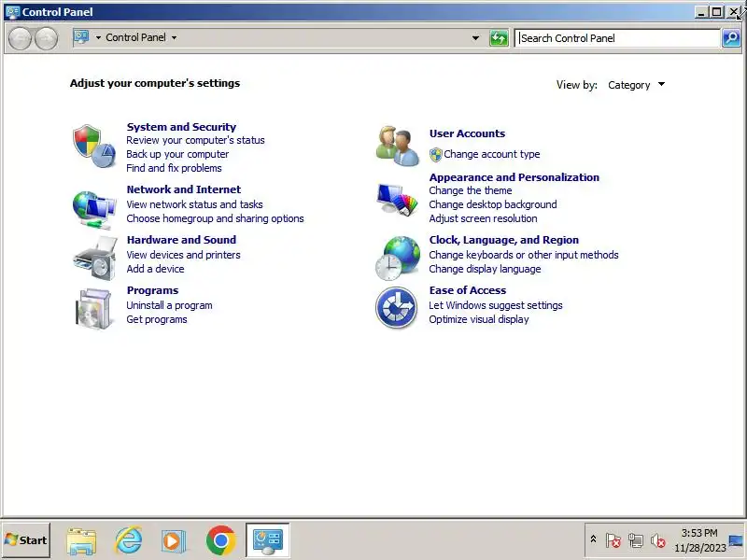Click Uninstall a program
Screen dimensions: 747x560
pos(169,306)
